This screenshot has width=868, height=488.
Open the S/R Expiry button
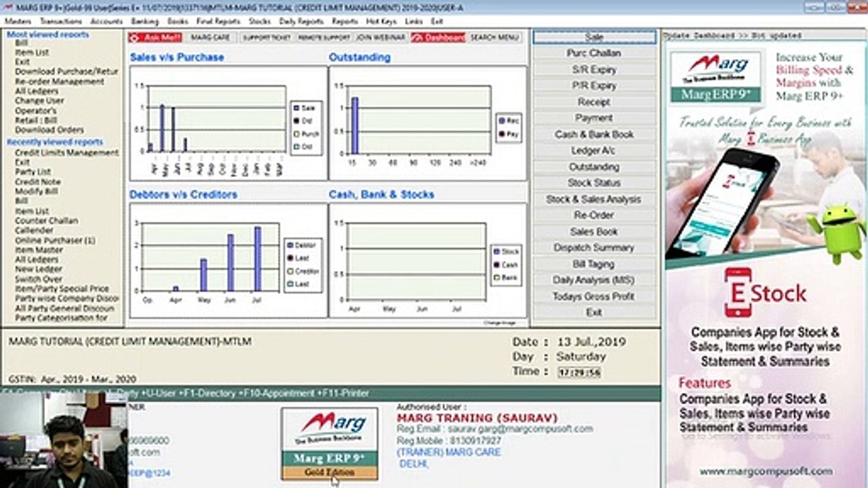[x=594, y=69]
